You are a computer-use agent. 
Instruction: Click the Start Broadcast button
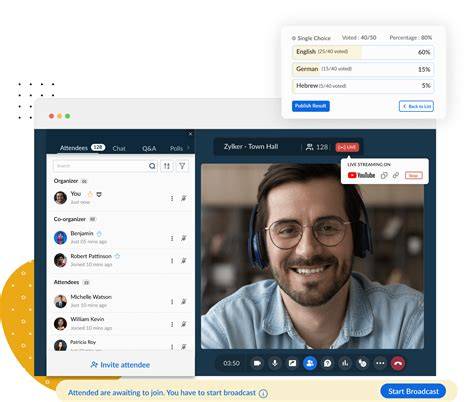click(413, 391)
